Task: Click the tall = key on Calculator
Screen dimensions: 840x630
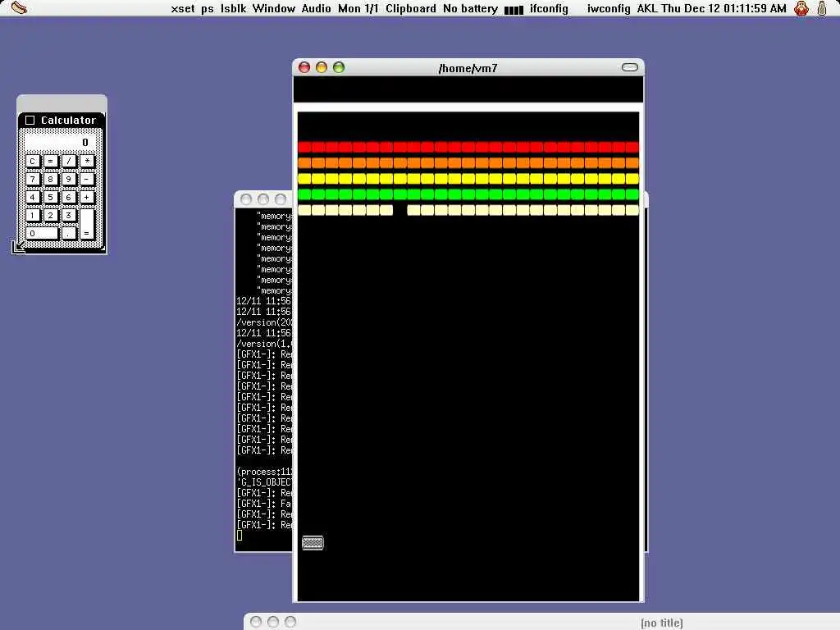Action: click(x=87, y=225)
